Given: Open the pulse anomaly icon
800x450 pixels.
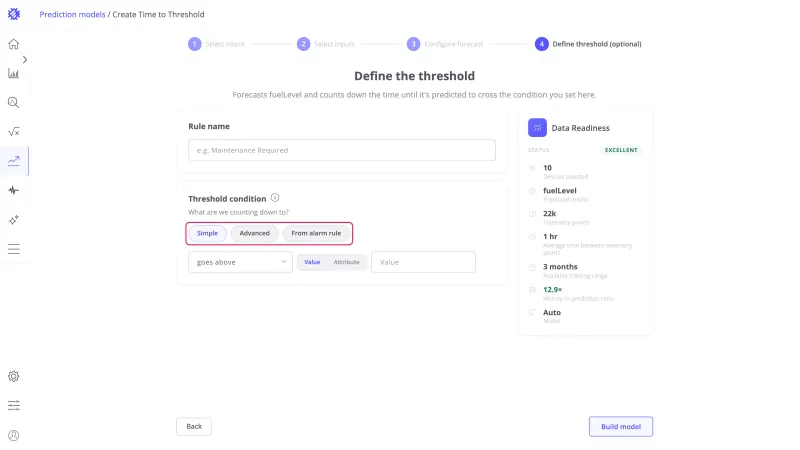Looking at the screenshot, I should coord(14,190).
